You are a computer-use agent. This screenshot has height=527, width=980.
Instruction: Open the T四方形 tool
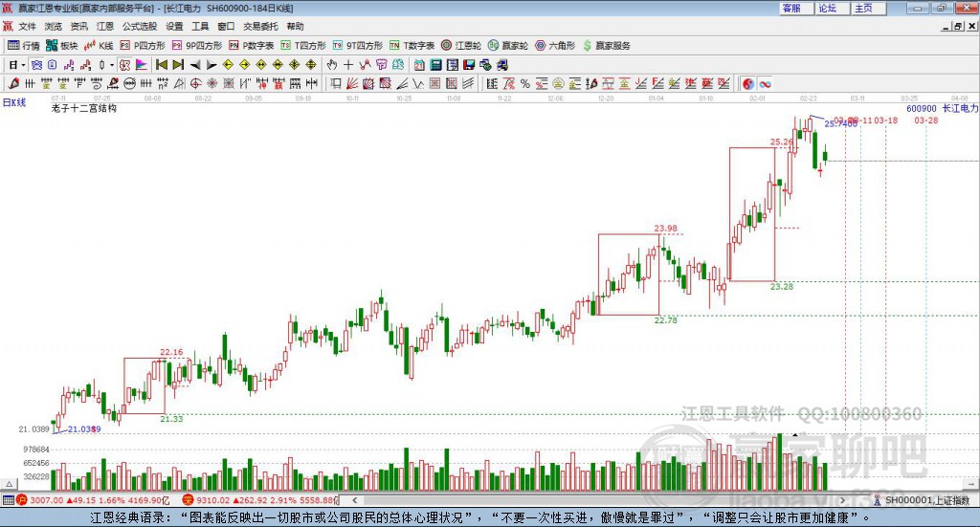coord(303,46)
